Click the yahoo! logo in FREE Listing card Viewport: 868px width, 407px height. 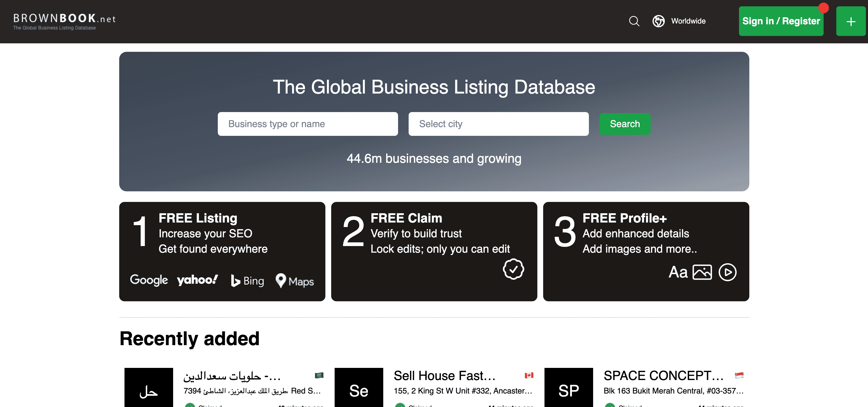(x=197, y=280)
